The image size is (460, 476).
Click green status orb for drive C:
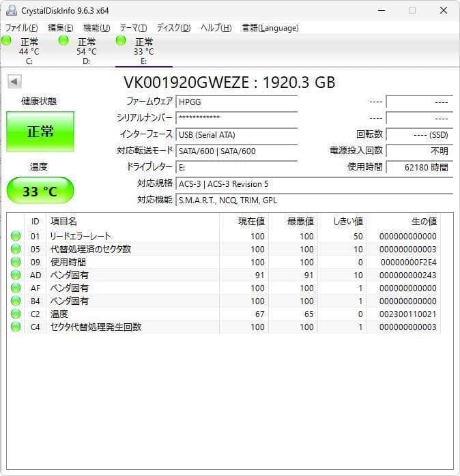[6, 40]
